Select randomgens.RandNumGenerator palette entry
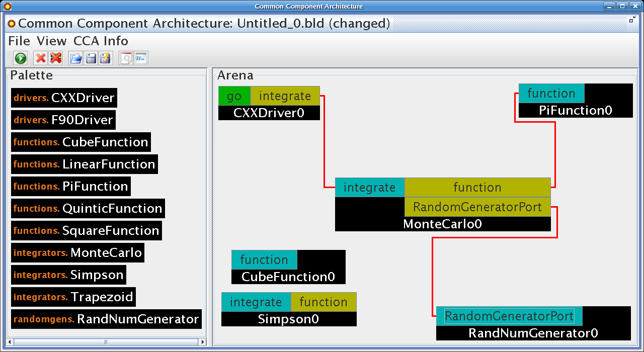 [106, 319]
